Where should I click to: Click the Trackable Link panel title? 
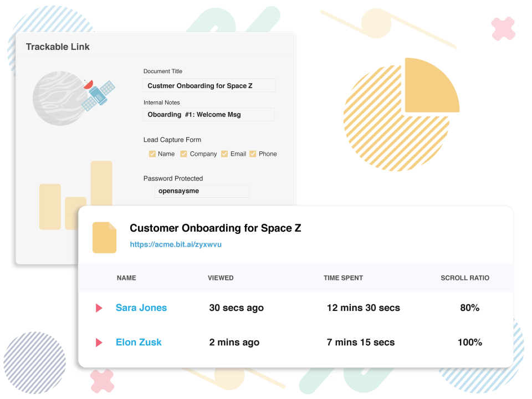click(x=58, y=47)
